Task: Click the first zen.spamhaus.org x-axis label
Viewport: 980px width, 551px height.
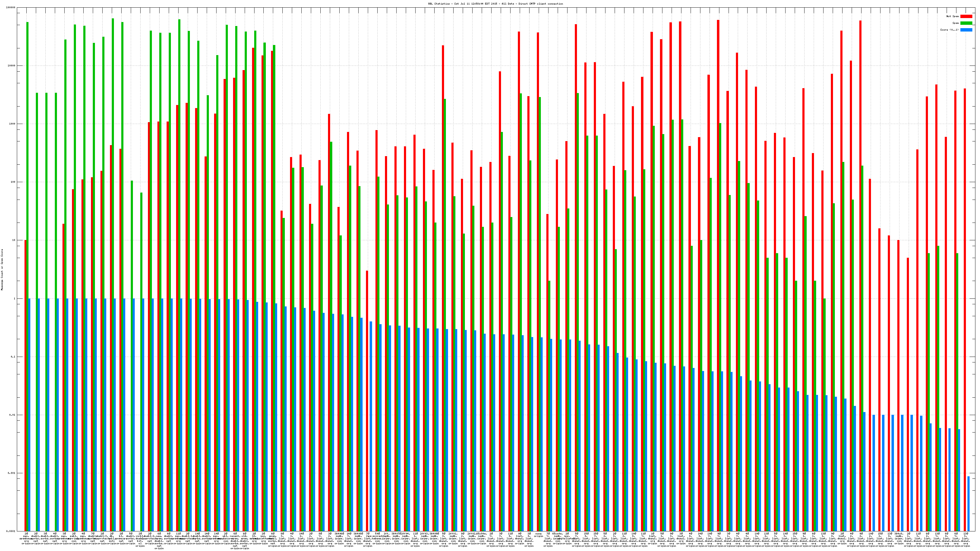Action: pyautogui.click(x=26, y=538)
